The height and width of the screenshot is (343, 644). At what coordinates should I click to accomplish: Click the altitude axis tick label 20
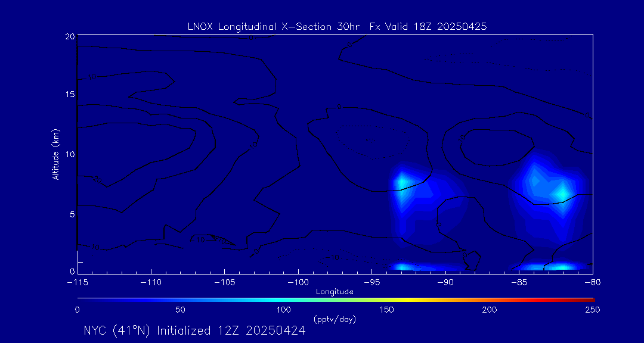pos(70,36)
